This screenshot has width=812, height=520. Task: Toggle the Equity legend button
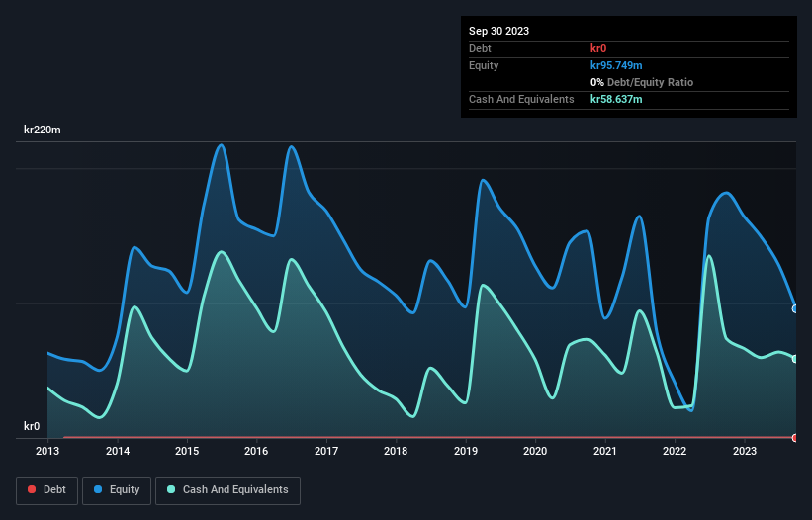(x=117, y=490)
